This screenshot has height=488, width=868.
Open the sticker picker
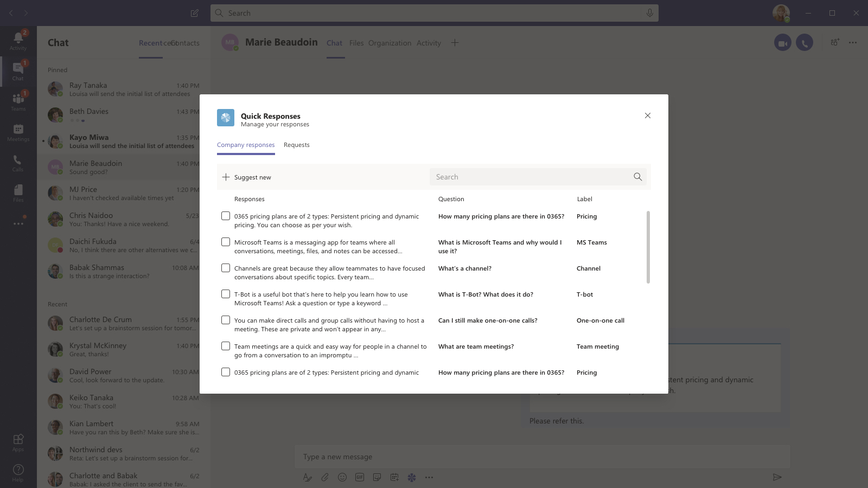[376, 477]
